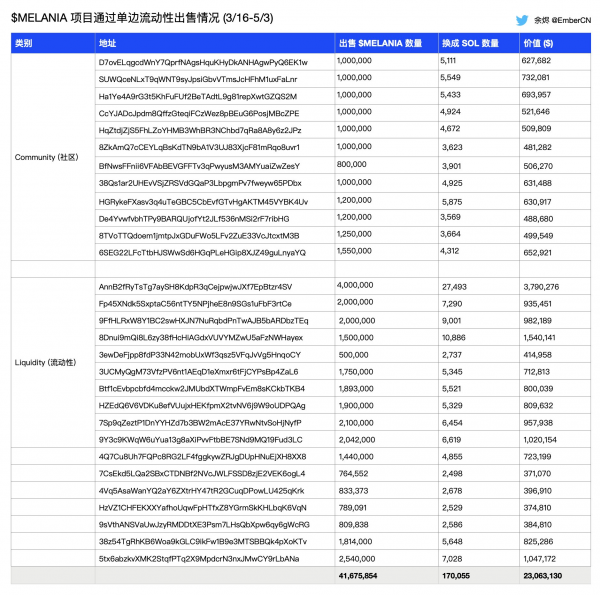Select address starting with 8ZkAmQ7cCEYL

(199, 147)
